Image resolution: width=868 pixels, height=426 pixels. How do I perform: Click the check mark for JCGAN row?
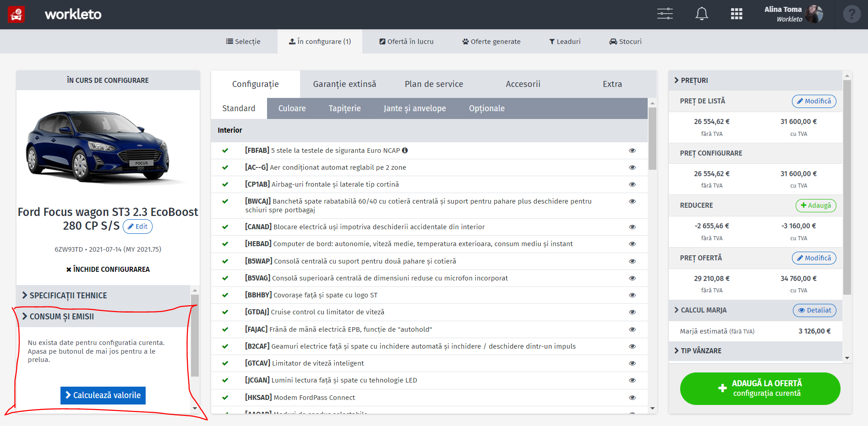click(225, 380)
